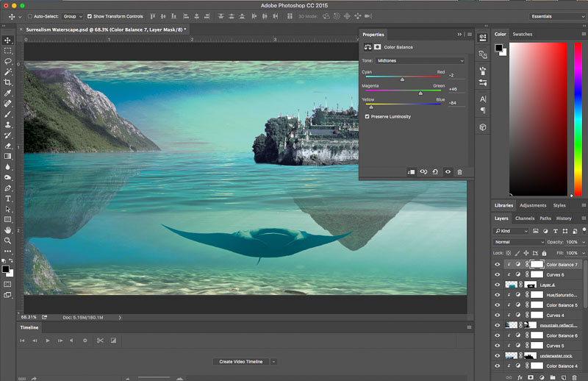Toggle Show Transform Controls checkbox
The width and height of the screenshot is (588, 381).
(89, 16)
